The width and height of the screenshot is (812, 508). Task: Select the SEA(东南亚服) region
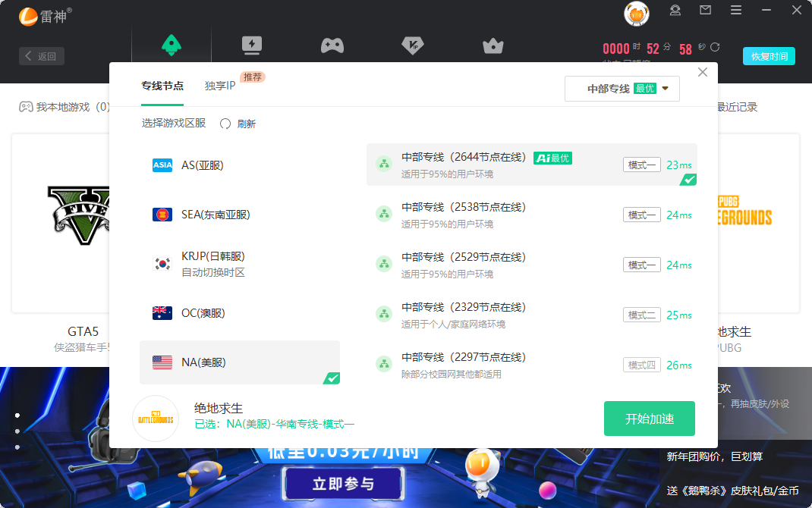(x=240, y=214)
